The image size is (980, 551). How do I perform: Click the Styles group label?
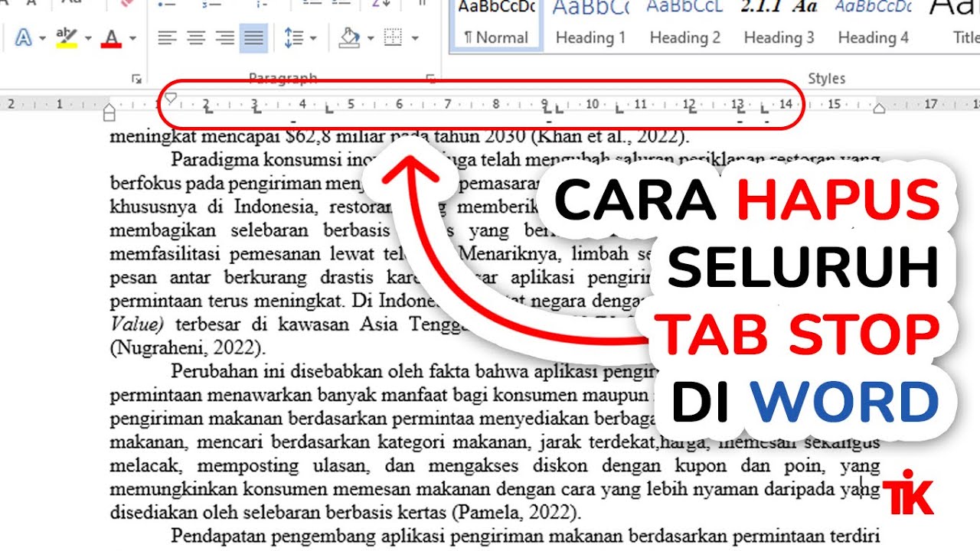[x=827, y=79]
